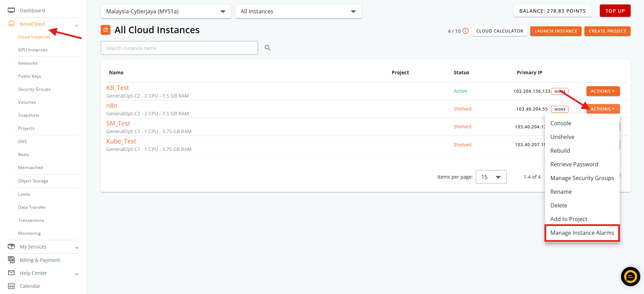Open the Malaysia-Cyberjaya region dropdown

tap(166, 11)
